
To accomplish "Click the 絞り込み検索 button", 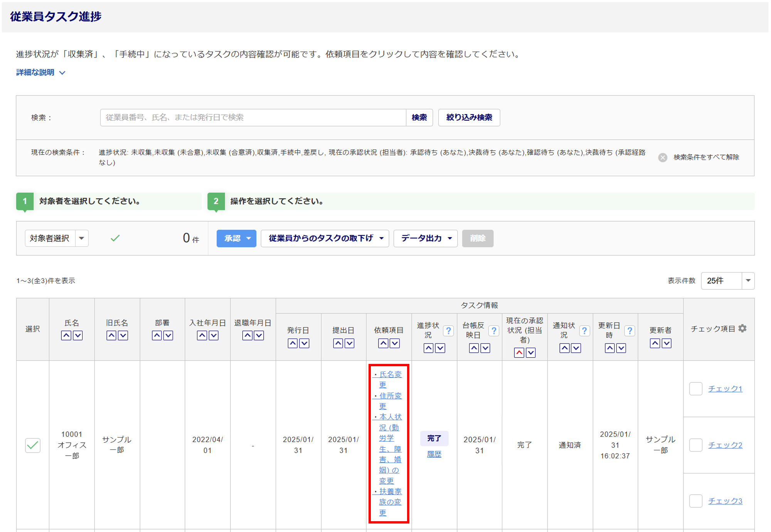I will [x=469, y=118].
